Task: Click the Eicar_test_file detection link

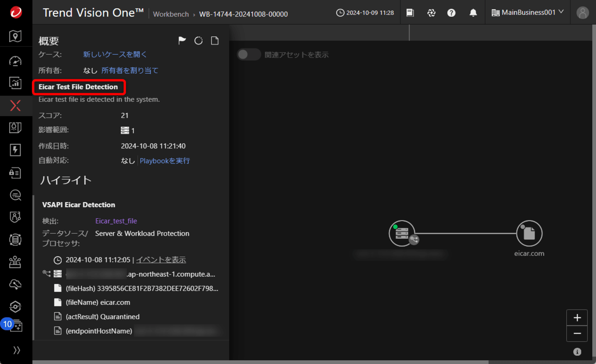Action: click(116, 221)
